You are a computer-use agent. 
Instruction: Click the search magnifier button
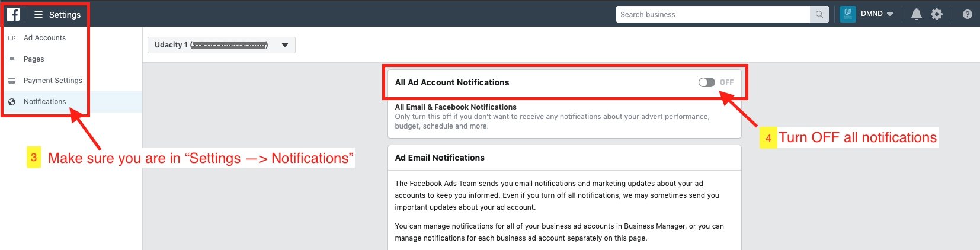819,14
